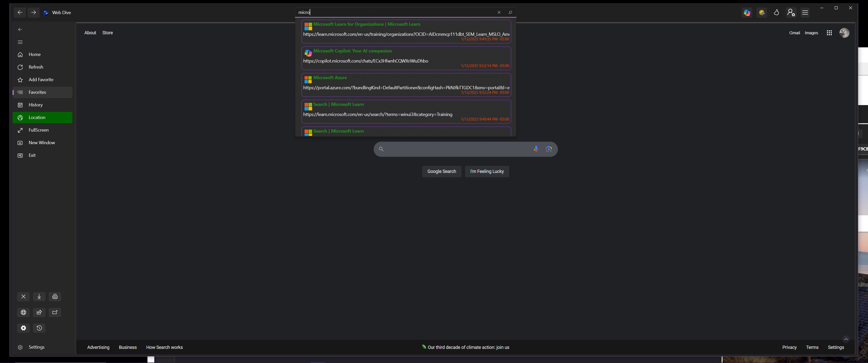The image size is (868, 363).
Task: Click the share icon in sidebar
Action: pos(39,312)
